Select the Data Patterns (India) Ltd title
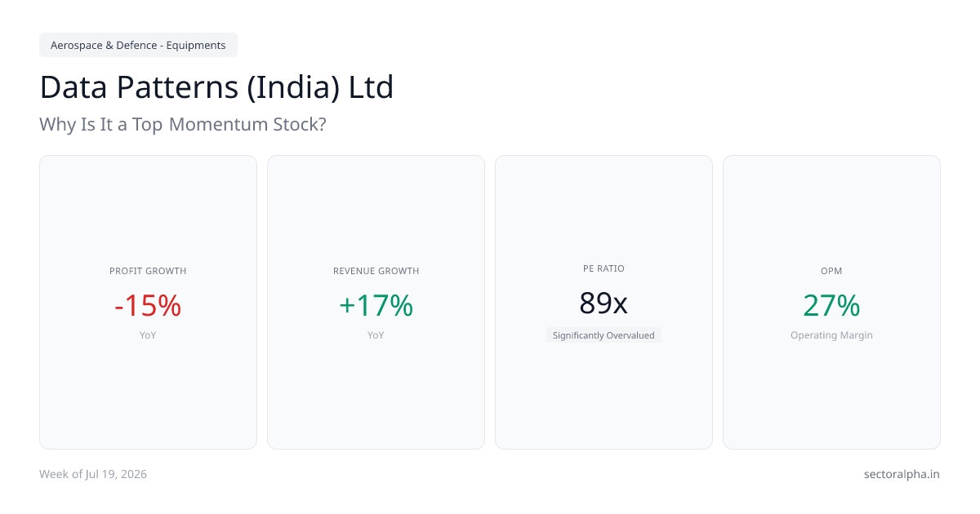The height and width of the screenshot is (514, 980). point(216,87)
